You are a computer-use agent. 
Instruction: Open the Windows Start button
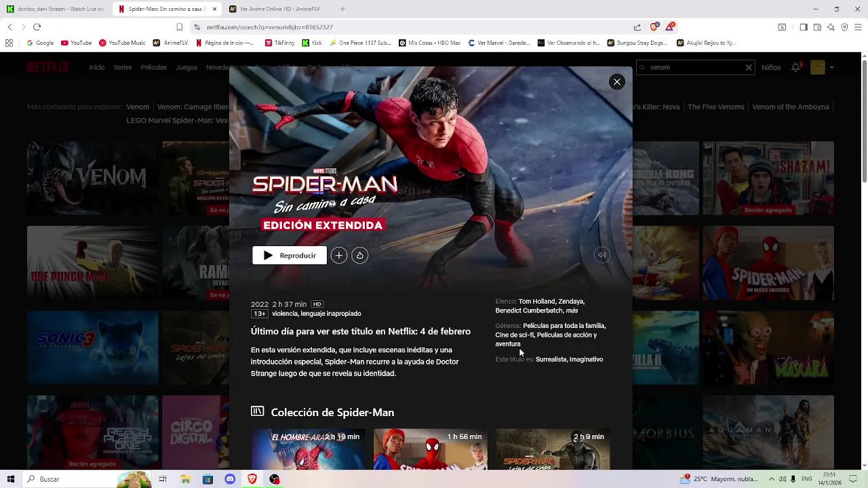11,479
